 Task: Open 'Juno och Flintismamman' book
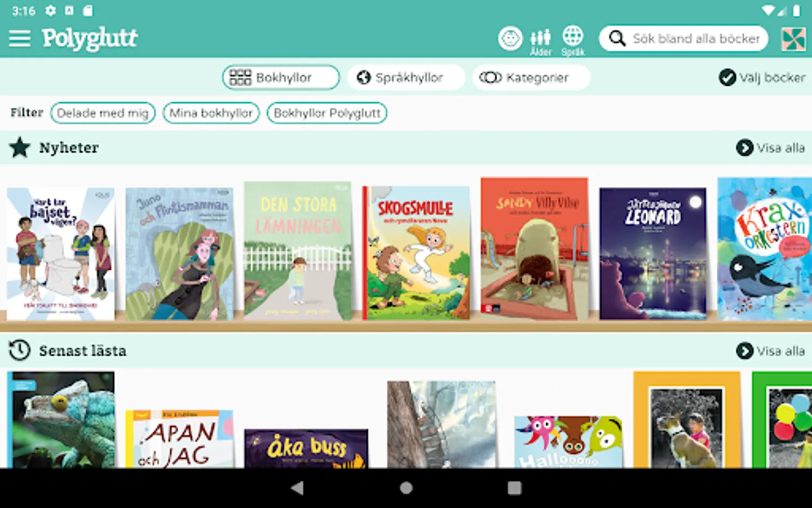179,254
